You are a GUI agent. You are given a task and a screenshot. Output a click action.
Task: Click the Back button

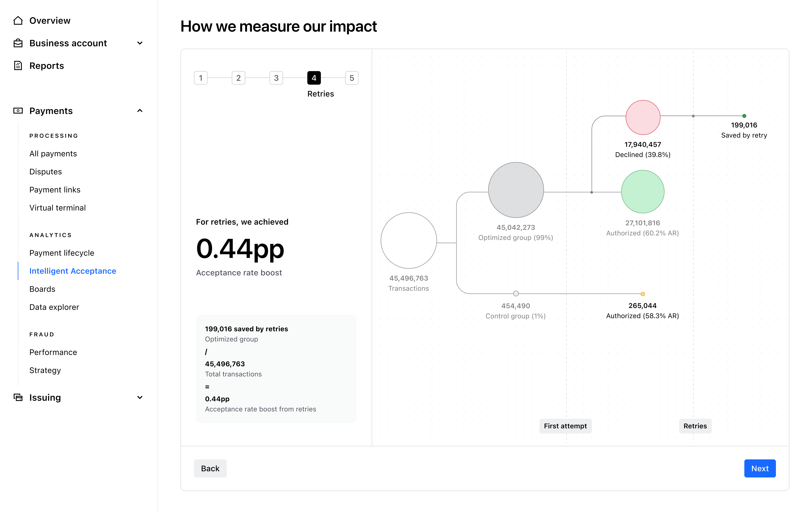pyautogui.click(x=210, y=468)
